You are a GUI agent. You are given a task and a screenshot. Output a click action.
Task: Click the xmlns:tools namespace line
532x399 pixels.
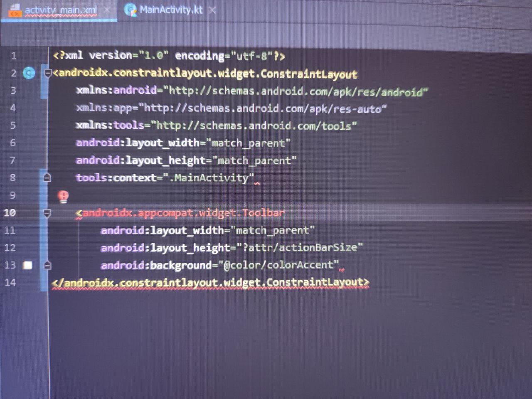tap(216, 126)
